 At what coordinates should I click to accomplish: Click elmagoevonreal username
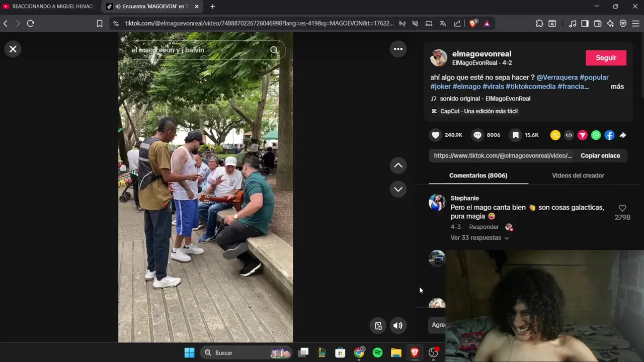tap(481, 54)
